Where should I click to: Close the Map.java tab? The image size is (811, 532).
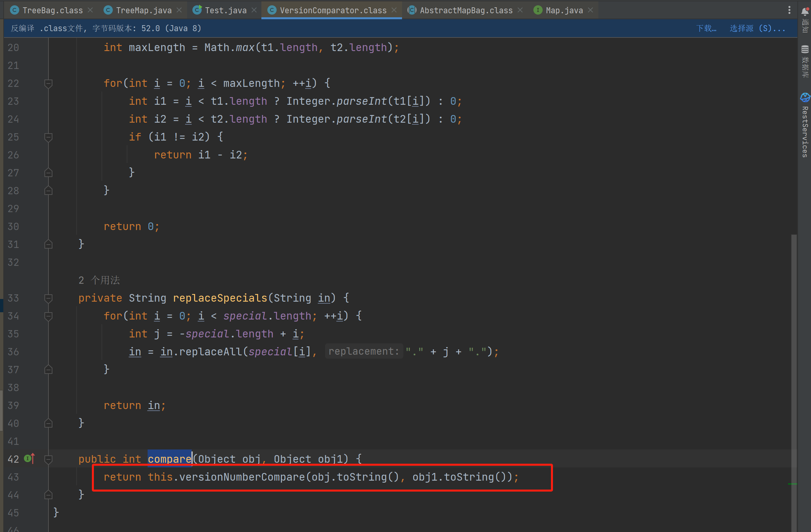coord(590,10)
